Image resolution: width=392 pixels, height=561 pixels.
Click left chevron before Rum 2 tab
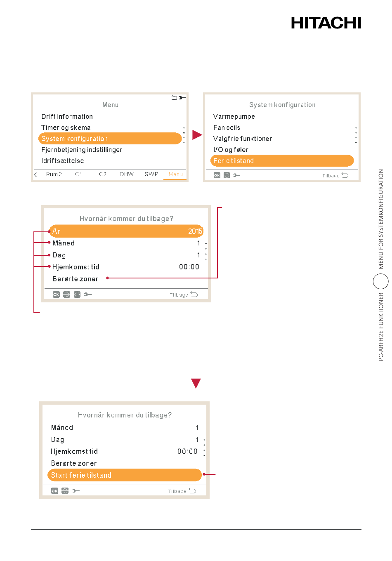pos(35,174)
